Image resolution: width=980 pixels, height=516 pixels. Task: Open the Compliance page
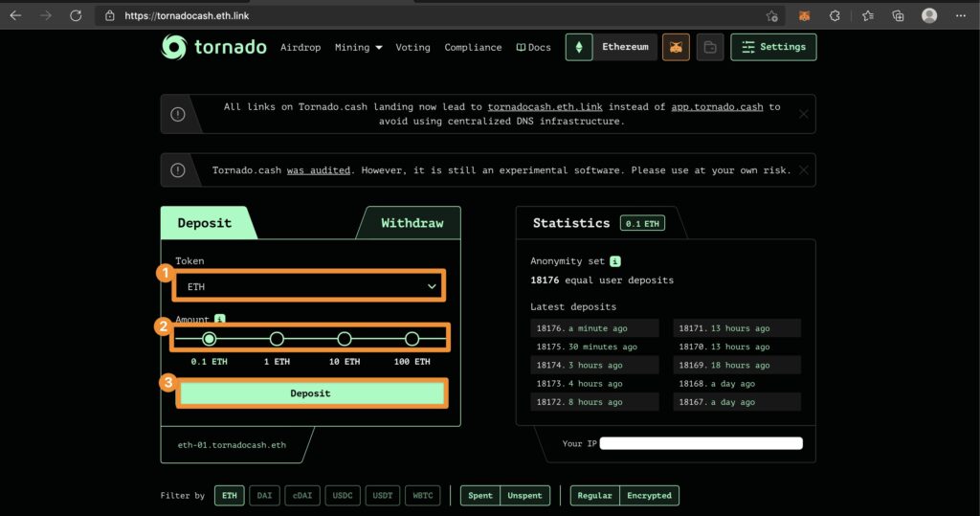click(473, 48)
